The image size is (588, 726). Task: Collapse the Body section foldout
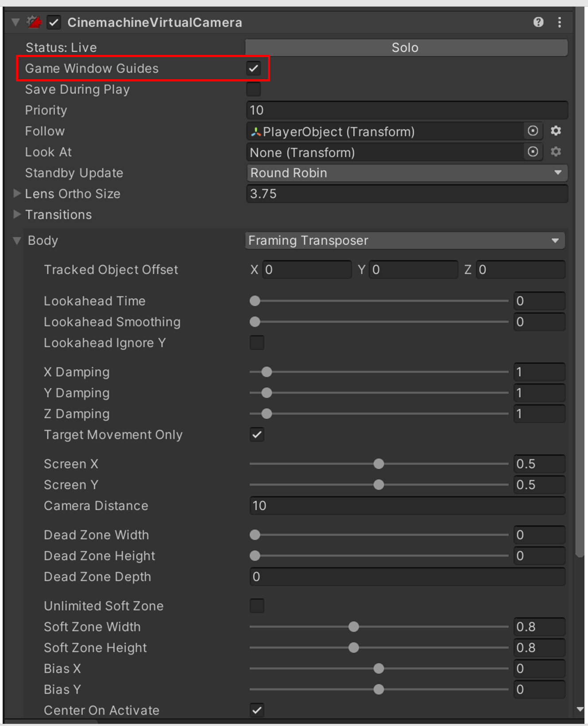(17, 241)
